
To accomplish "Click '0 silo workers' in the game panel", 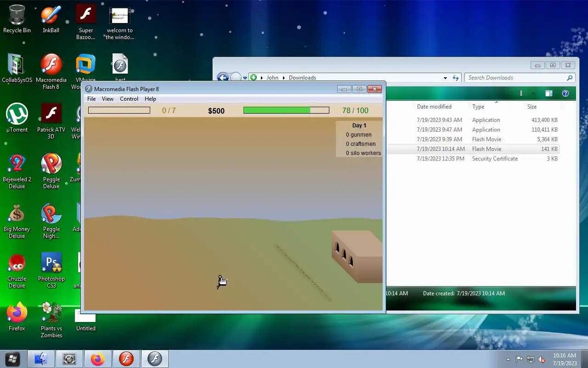I will [363, 153].
